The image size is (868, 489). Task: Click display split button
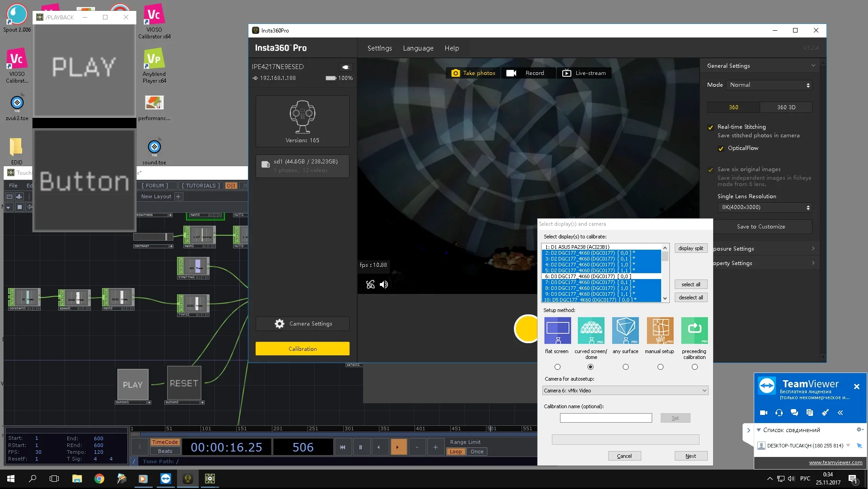click(691, 248)
